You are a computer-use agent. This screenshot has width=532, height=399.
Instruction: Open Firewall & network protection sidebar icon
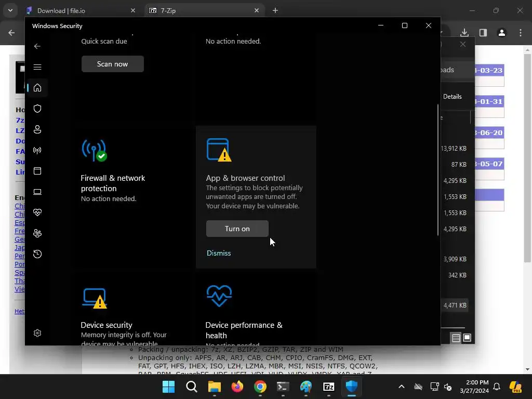tap(37, 150)
